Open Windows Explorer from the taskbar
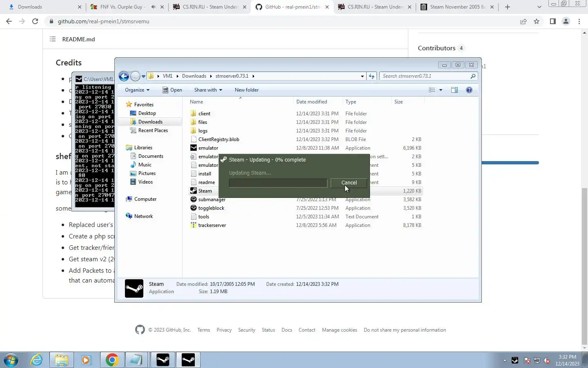 pos(62,360)
